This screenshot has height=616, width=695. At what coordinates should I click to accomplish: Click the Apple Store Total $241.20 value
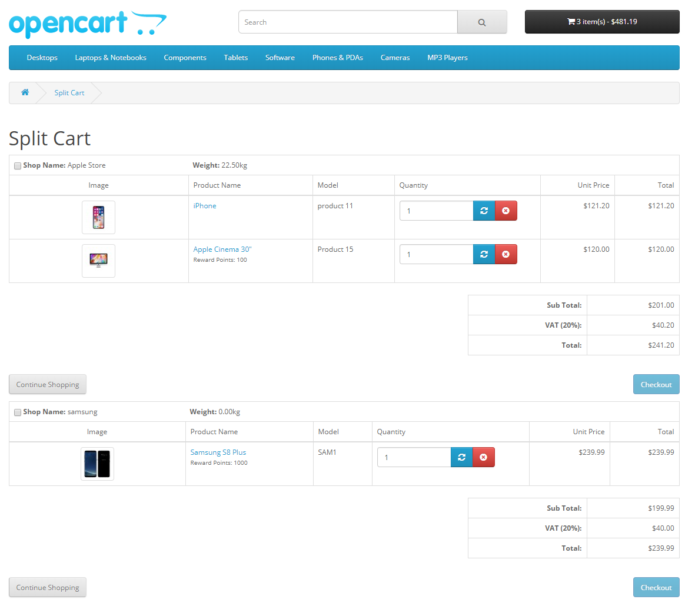point(661,345)
